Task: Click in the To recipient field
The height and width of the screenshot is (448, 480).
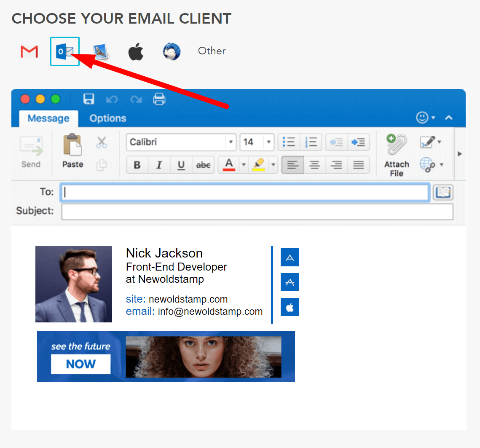Action: [245, 192]
